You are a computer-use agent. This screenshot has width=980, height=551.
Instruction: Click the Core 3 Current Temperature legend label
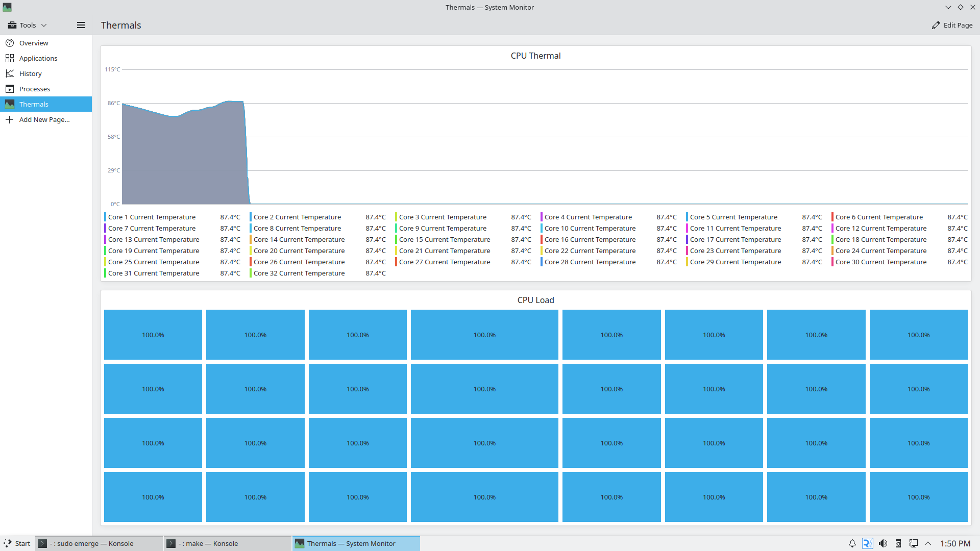pos(443,217)
